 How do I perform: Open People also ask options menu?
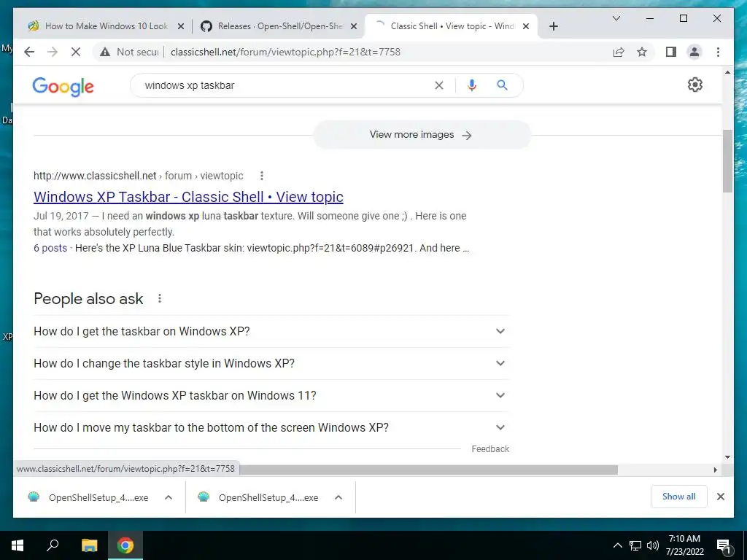pyautogui.click(x=160, y=298)
